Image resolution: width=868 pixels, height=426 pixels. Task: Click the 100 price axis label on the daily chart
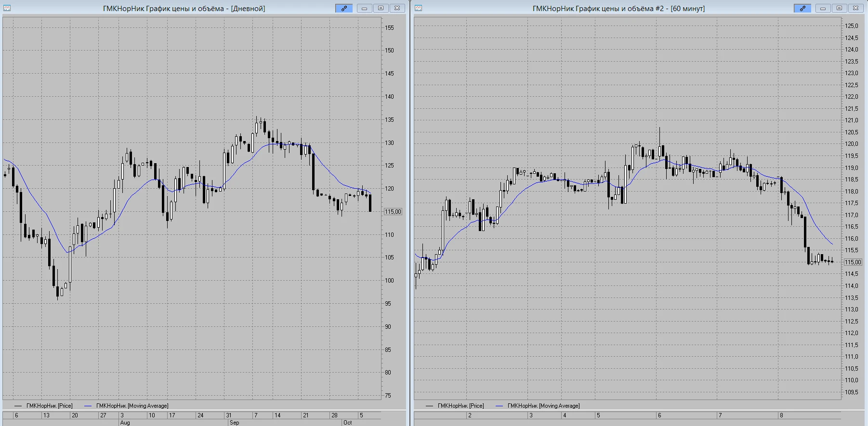[x=389, y=281]
